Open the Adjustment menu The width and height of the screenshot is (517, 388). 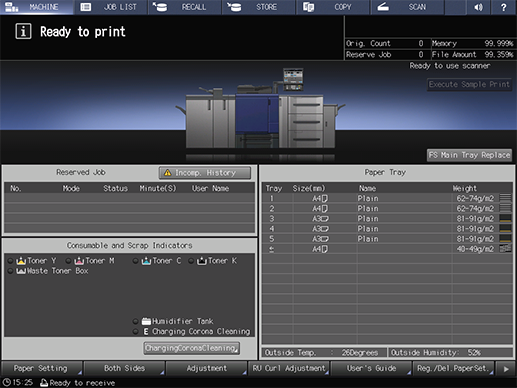[207, 368]
